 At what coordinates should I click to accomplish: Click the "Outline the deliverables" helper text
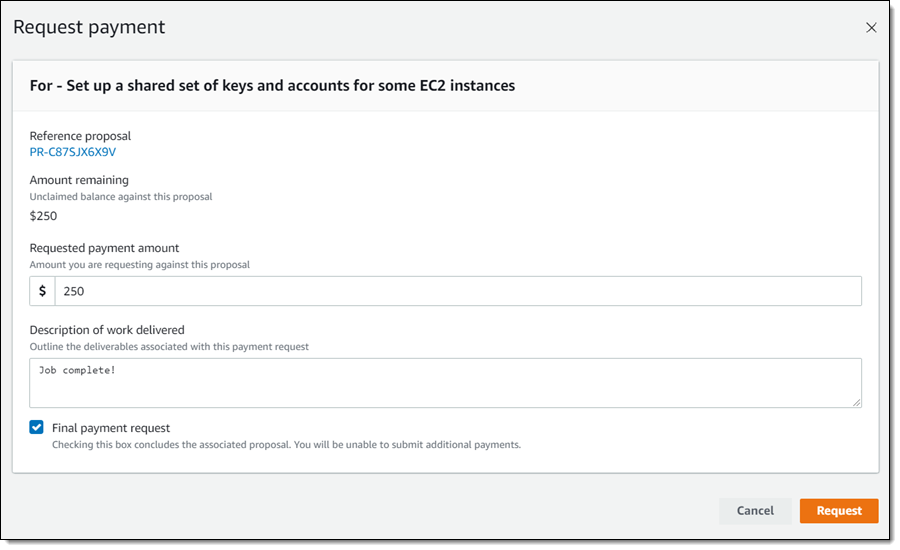(169, 347)
